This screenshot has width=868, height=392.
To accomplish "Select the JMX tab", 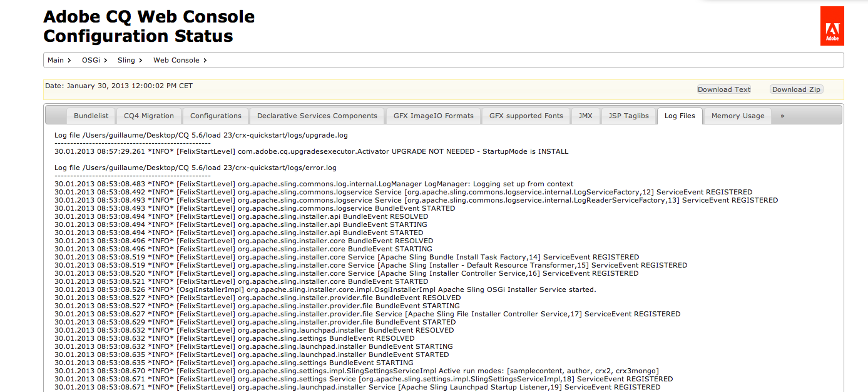I will (586, 116).
